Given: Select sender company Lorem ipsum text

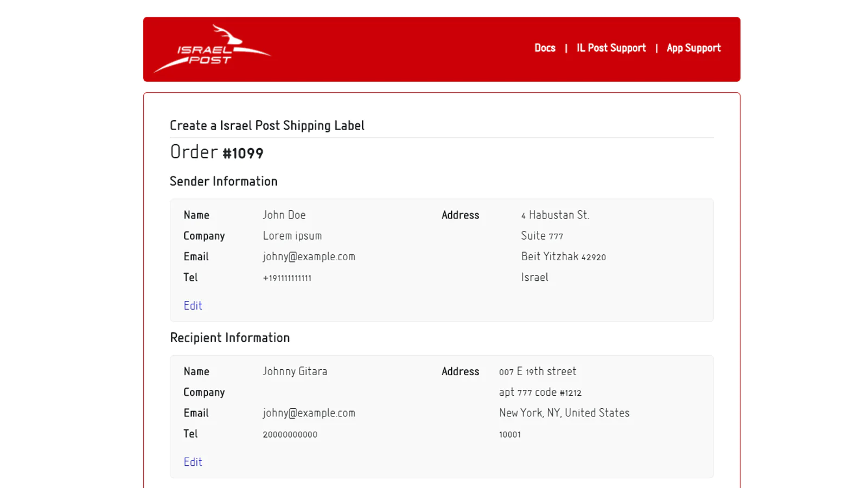Looking at the screenshot, I should (x=292, y=236).
